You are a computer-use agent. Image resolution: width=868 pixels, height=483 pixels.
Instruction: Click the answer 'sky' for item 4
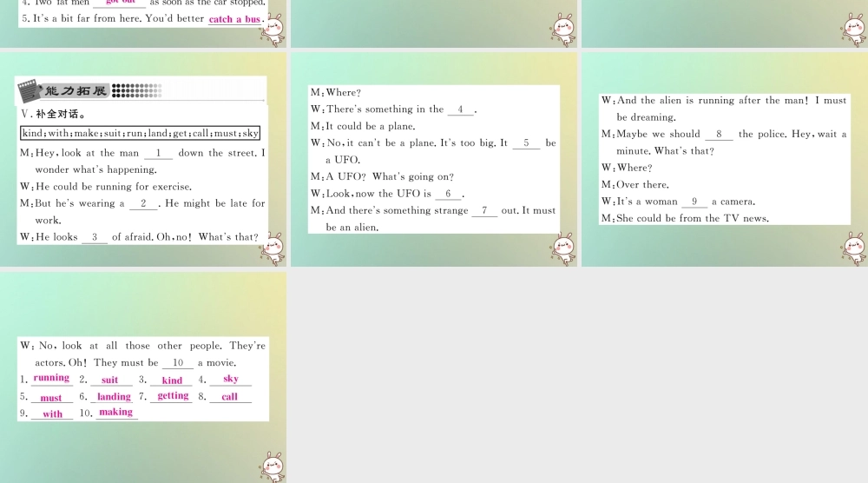pyautogui.click(x=231, y=379)
